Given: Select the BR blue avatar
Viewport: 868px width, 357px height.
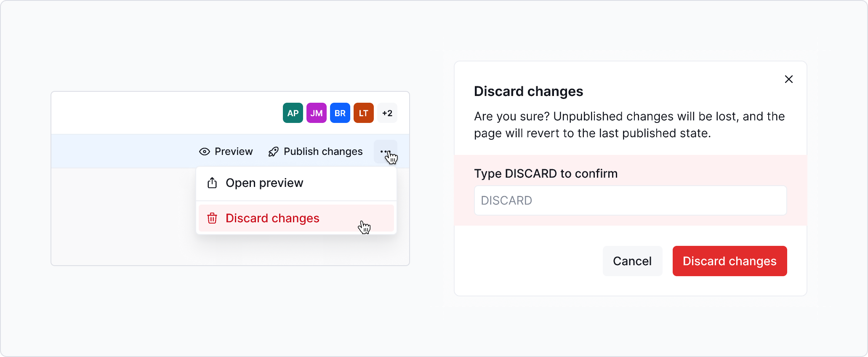Looking at the screenshot, I should pyautogui.click(x=340, y=113).
